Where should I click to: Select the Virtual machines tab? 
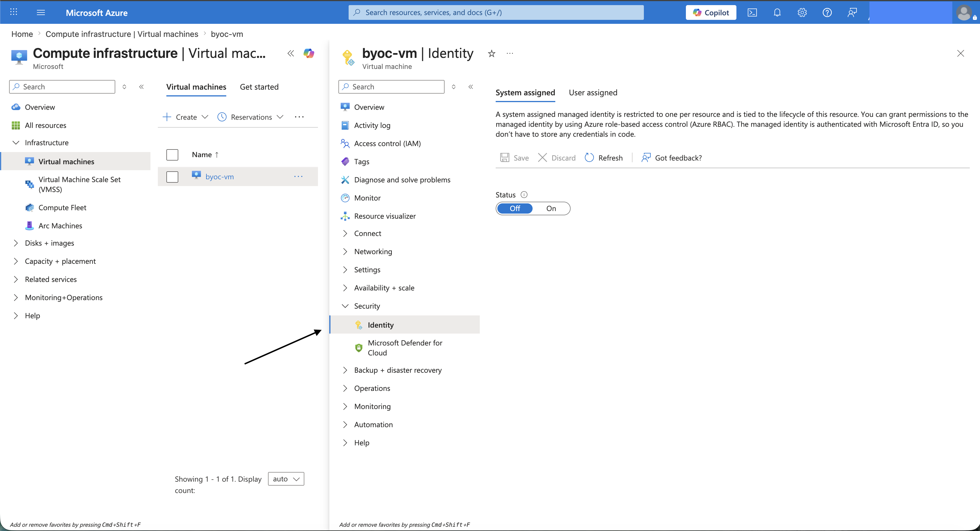point(196,87)
